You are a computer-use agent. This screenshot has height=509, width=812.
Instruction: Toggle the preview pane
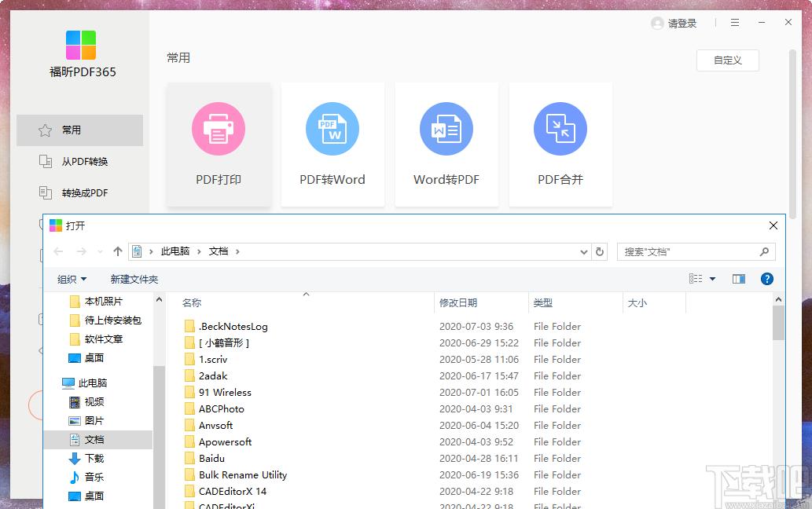point(739,280)
